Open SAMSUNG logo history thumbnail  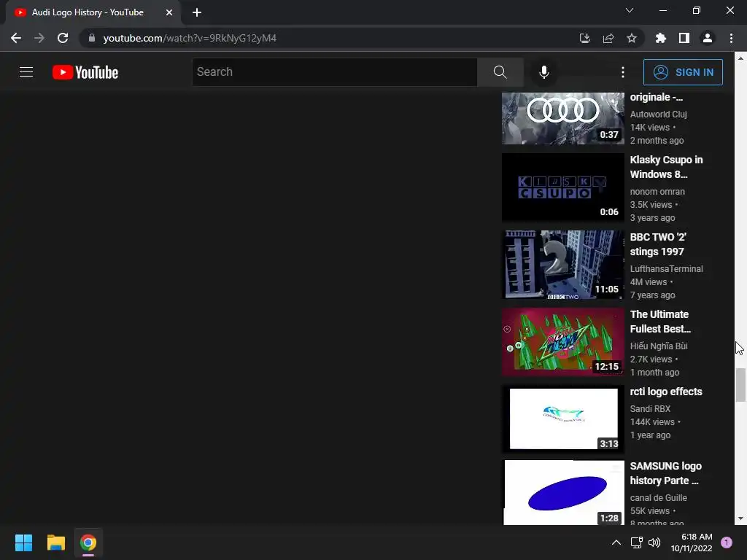[563, 493]
